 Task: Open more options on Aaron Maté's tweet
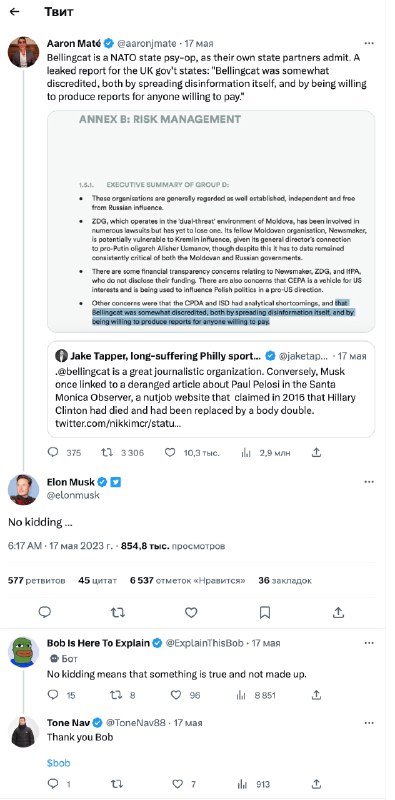pos(368,43)
